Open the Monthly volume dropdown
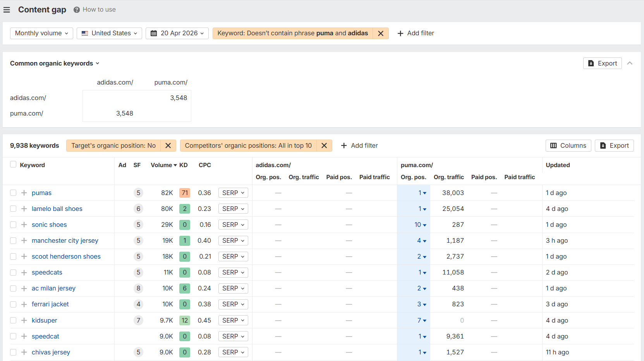 tap(41, 33)
